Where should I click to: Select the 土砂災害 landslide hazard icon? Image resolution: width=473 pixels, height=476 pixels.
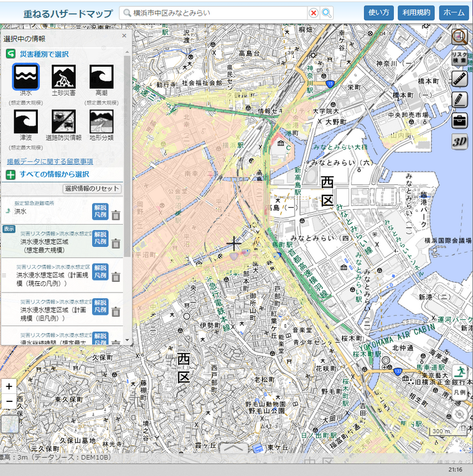pyautogui.click(x=63, y=77)
